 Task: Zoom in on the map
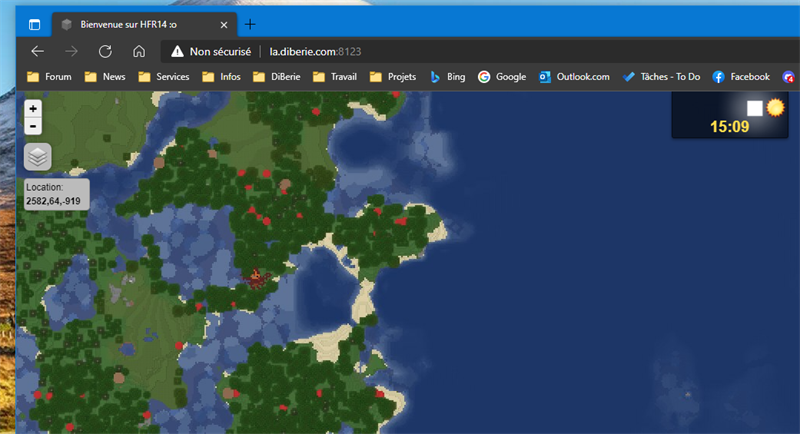click(33, 109)
